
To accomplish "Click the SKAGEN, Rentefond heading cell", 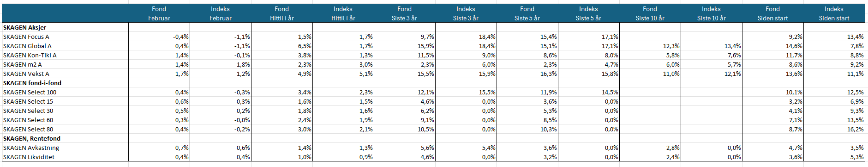I will pos(65,138).
